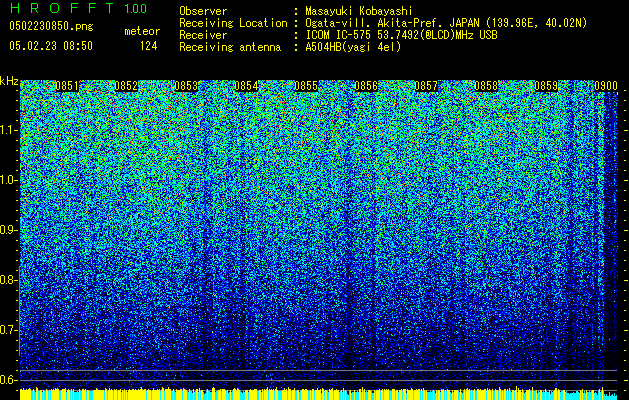The width and height of the screenshot is (629, 400).
Task: Click the date stamp 05.02.23 08:50
Action: pos(51,46)
